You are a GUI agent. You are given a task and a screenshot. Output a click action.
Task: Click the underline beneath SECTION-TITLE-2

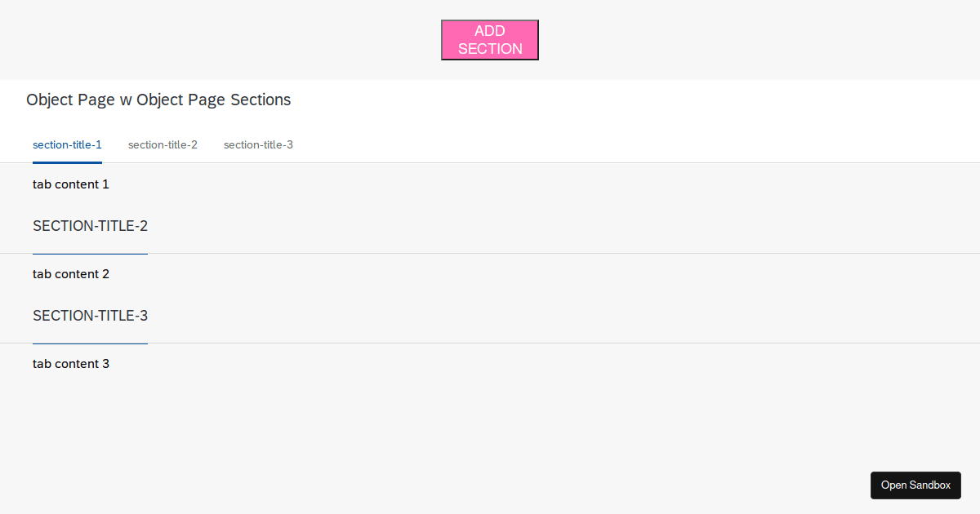(x=90, y=253)
